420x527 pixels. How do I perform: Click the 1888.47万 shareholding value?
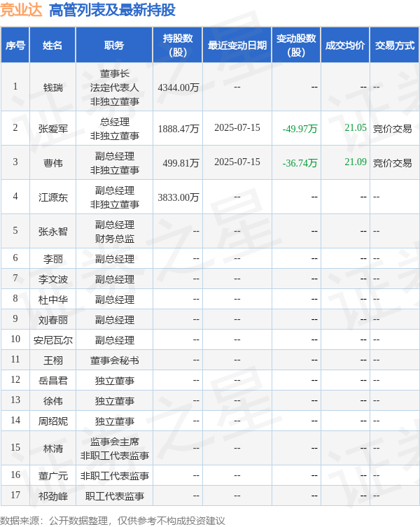pos(178,129)
